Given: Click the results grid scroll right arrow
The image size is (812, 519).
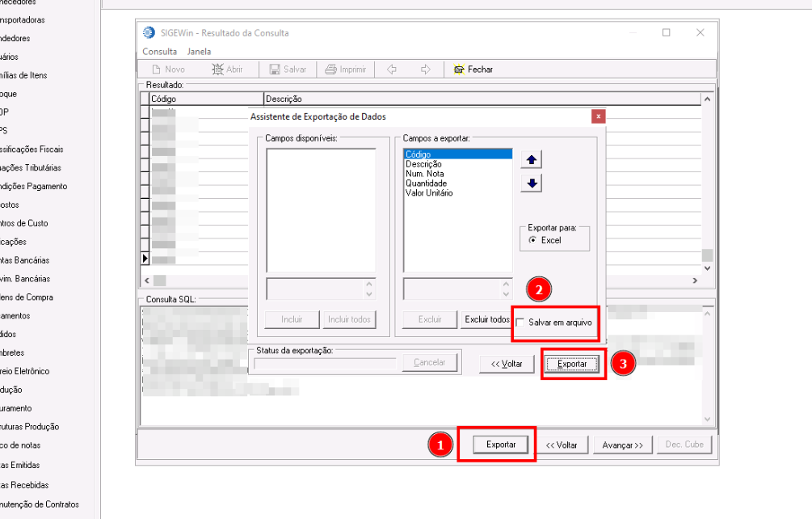Looking at the screenshot, I should [x=695, y=281].
